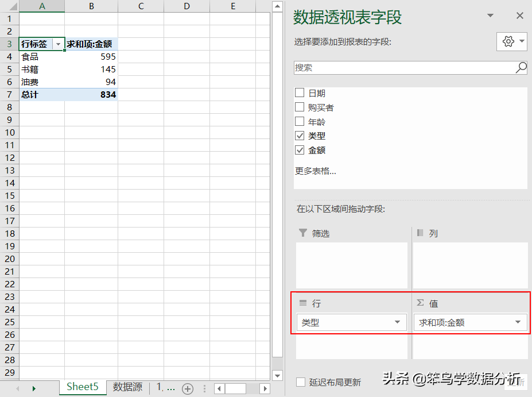Click the 更多表格... link
The width and height of the screenshot is (532, 397).
[x=316, y=171]
